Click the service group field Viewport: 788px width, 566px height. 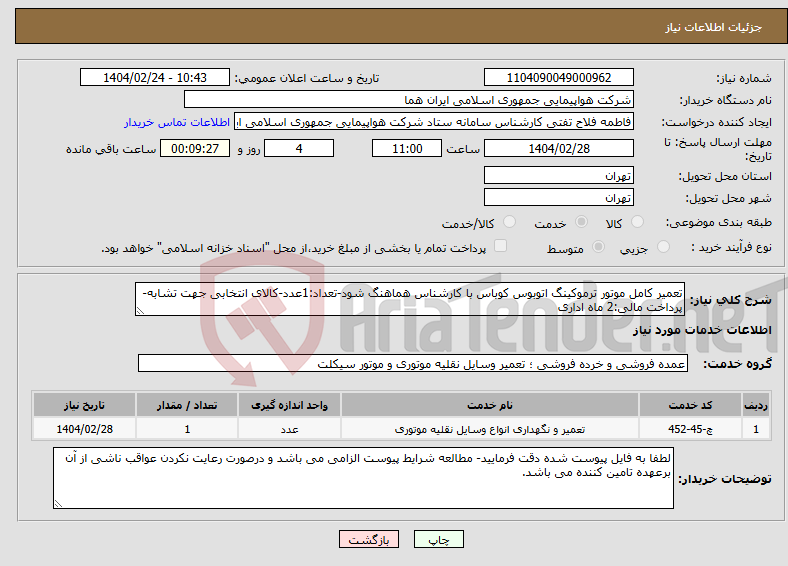click(413, 363)
